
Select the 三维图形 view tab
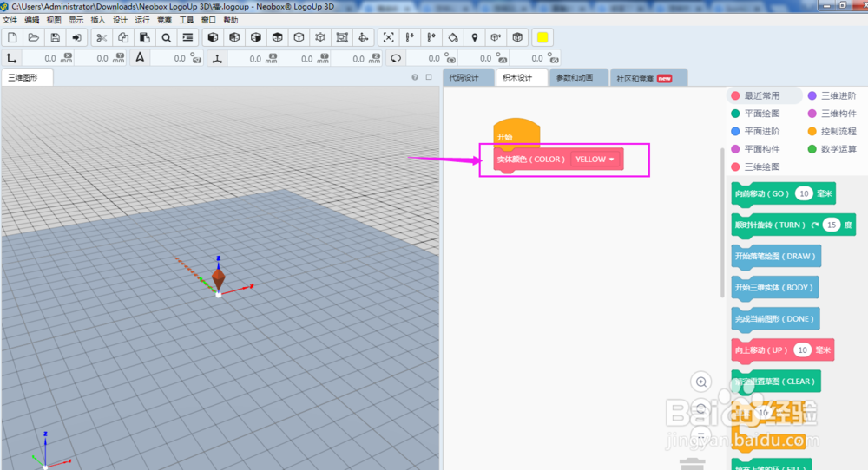point(27,77)
